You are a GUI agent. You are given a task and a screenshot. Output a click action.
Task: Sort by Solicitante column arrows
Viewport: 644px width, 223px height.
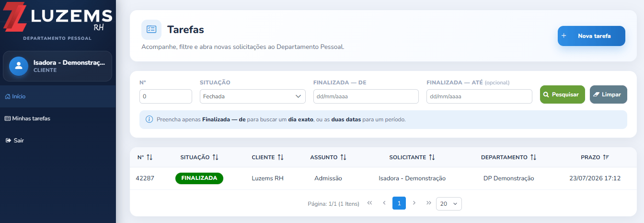click(432, 157)
